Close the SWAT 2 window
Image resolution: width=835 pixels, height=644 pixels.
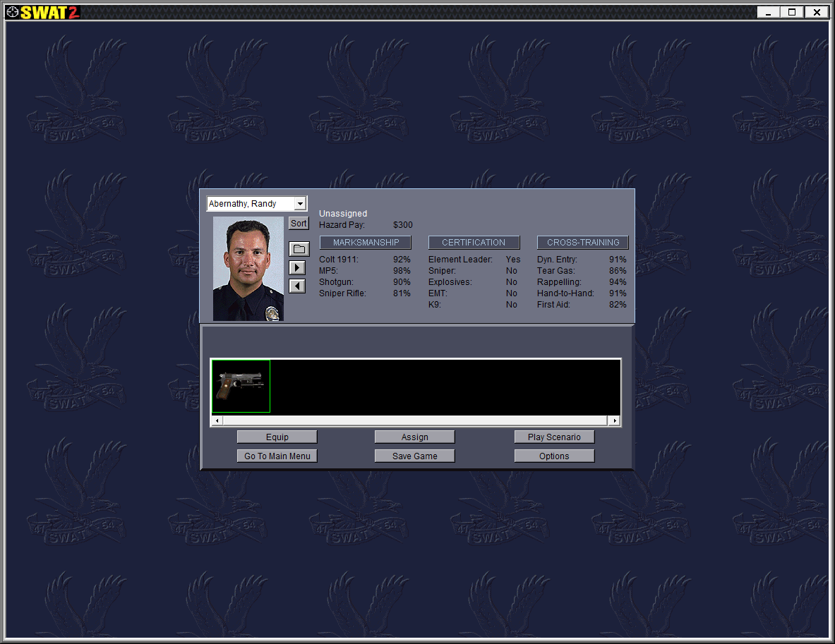pos(817,12)
